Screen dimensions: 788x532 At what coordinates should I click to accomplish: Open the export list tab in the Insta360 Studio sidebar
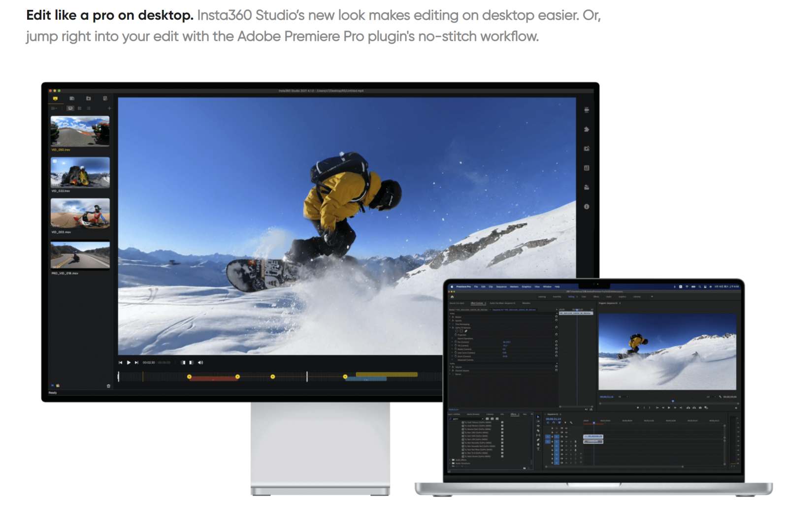click(105, 98)
